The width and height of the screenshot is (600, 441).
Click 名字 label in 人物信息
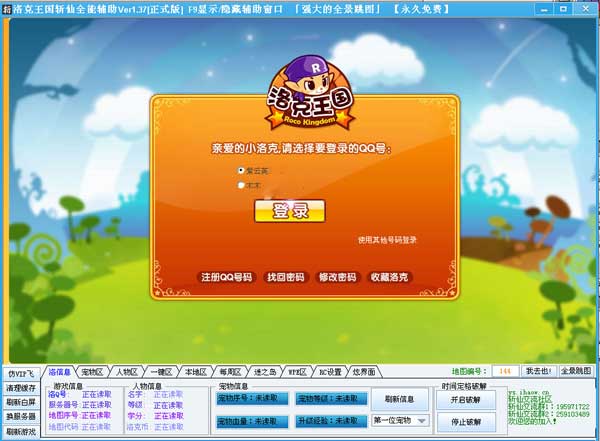pyautogui.click(x=135, y=394)
